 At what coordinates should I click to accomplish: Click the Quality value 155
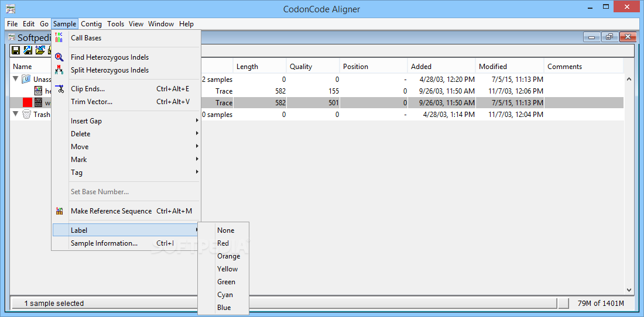(333, 91)
